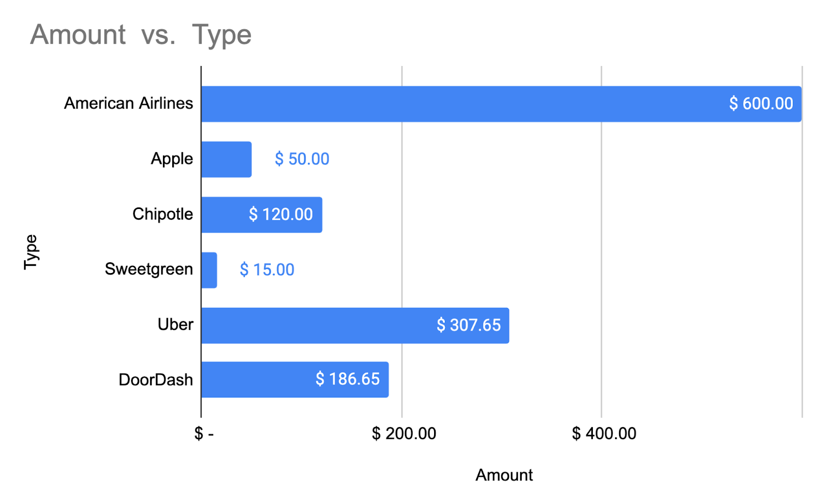Select the horizontal "Amount" axis title
This screenshot has height=504, width=820.
504,475
